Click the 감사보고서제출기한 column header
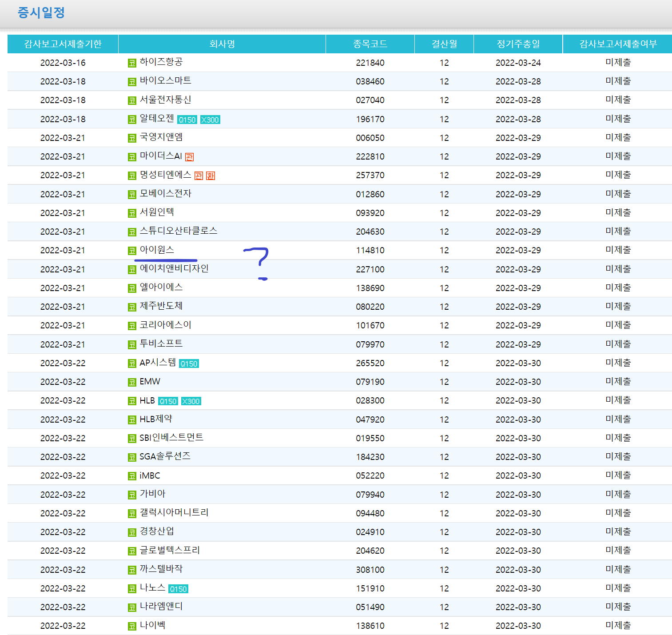Viewport: 672px width, 635px height. pyautogui.click(x=63, y=44)
